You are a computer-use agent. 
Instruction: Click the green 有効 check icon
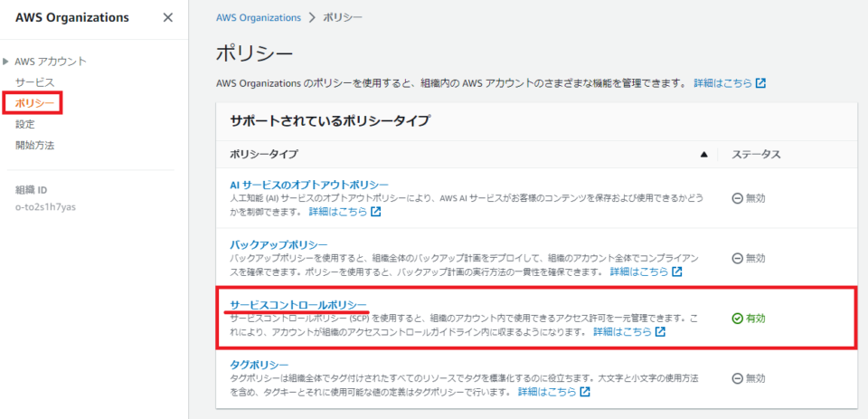[x=737, y=319]
